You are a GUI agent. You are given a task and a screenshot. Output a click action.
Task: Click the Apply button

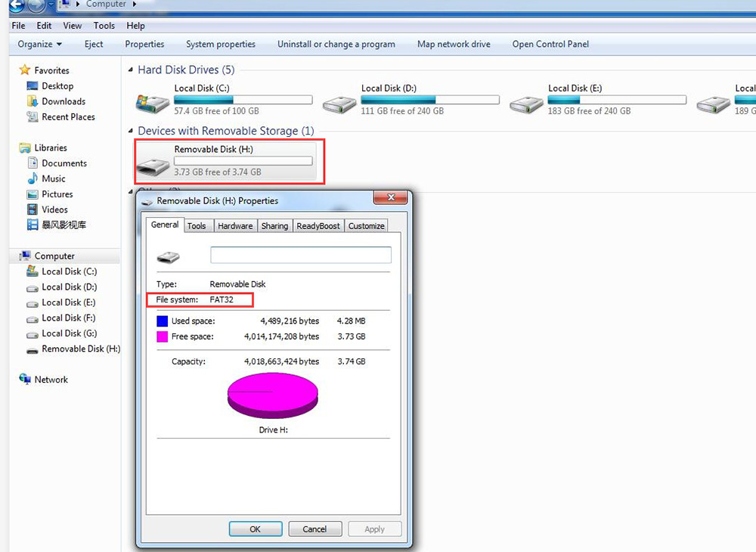[375, 529]
